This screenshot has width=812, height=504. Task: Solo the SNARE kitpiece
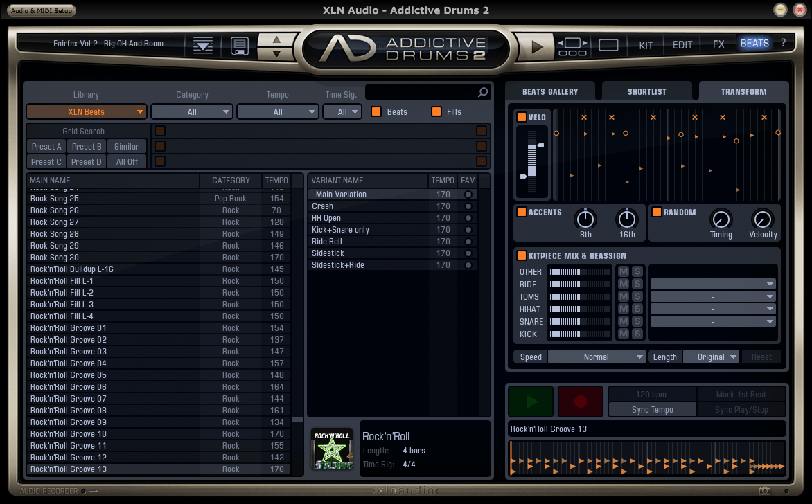point(637,321)
